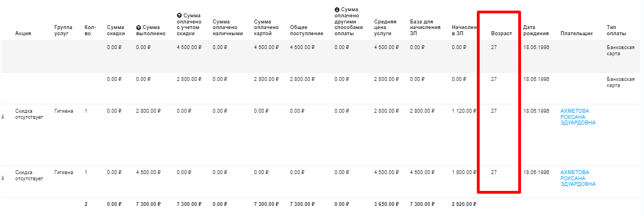
Task: Click the 'Средняя цена услуги' header
Action: (385, 27)
